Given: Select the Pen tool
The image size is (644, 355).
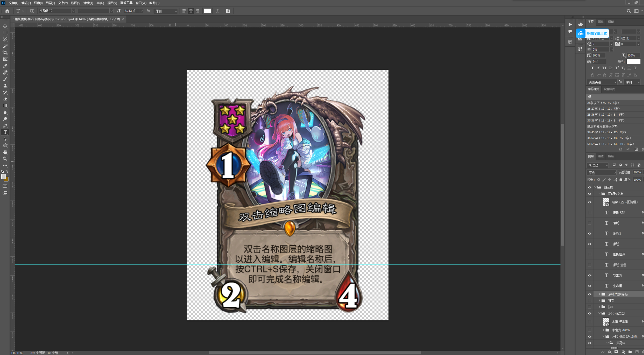Looking at the screenshot, I should (x=5, y=126).
